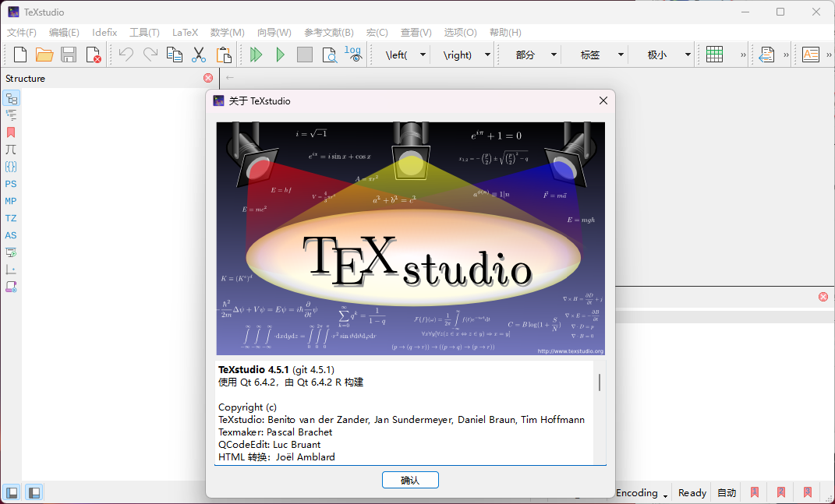Open the AS Asymptote commands panel

pyautogui.click(x=11, y=235)
